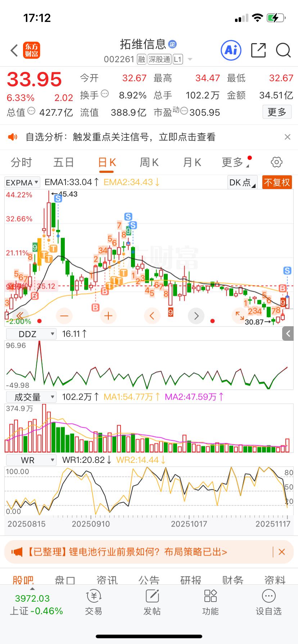This screenshot has height=644, width=298.
Task: Tap the info icon beside 市盈动
Action: pos(184,111)
